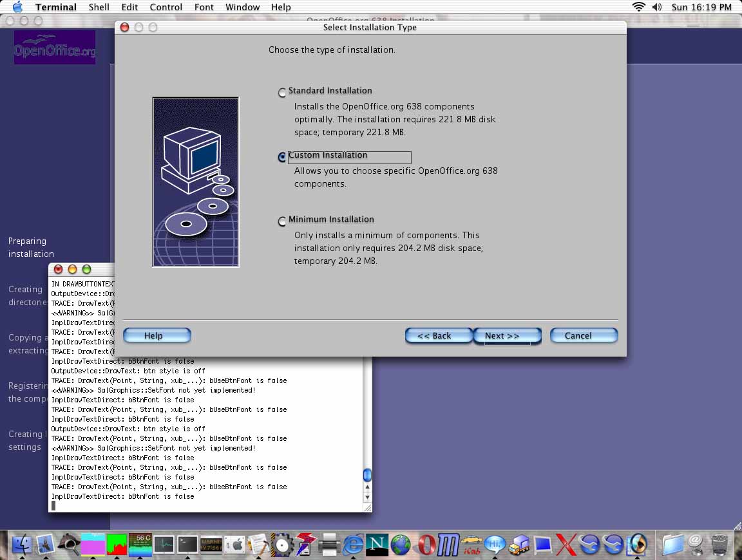
Task: Click the Wi-Fi status icon in menu bar
Action: [639, 6]
